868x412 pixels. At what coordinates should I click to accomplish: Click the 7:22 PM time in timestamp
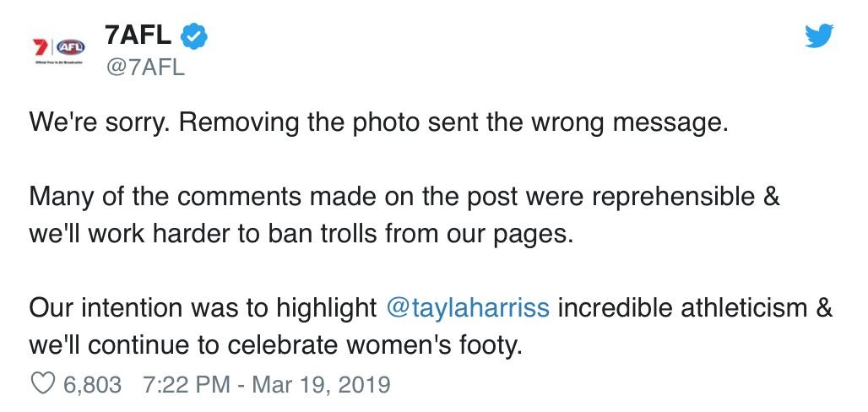point(186,385)
